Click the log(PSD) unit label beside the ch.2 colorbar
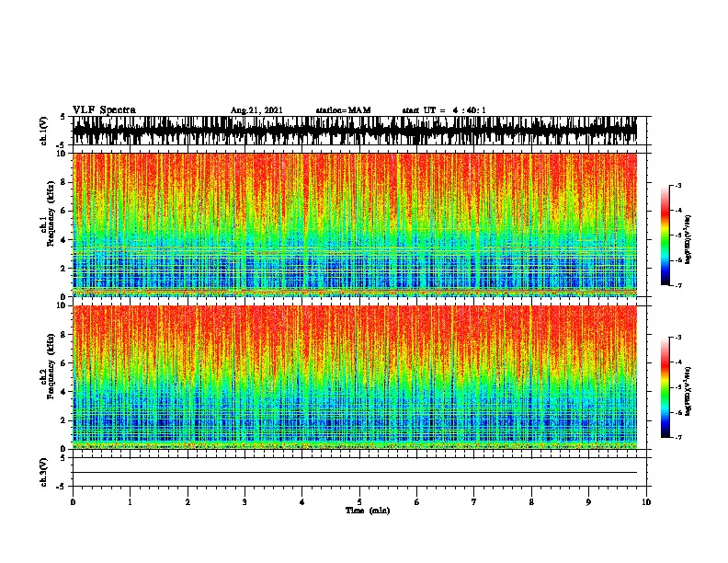 tap(688, 391)
